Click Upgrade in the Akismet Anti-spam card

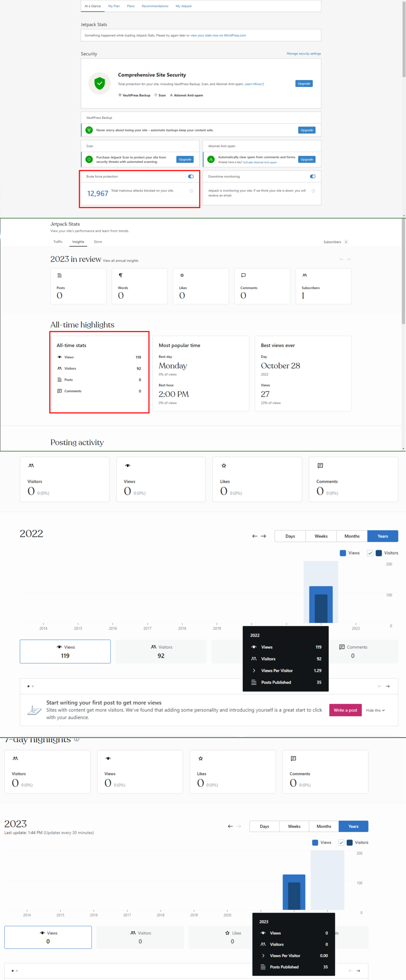pyautogui.click(x=307, y=159)
